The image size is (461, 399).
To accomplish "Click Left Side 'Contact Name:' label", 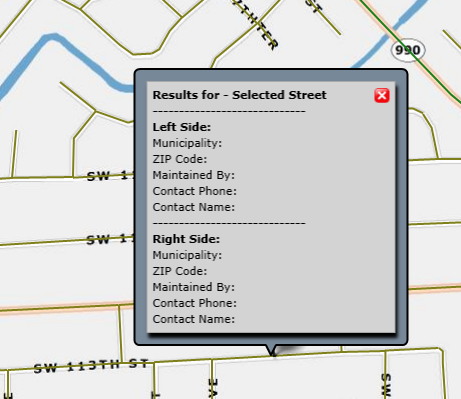I will click(194, 207).
